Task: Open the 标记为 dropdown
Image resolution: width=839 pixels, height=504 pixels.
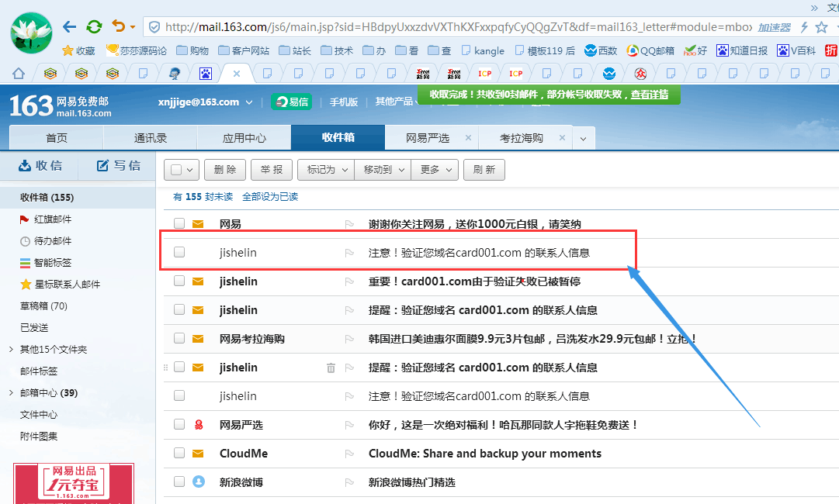Action: pos(326,170)
